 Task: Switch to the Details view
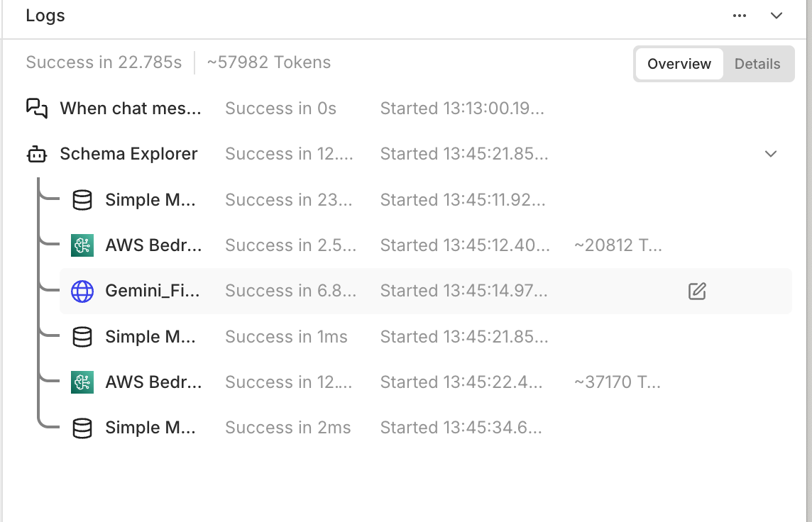[757, 64]
